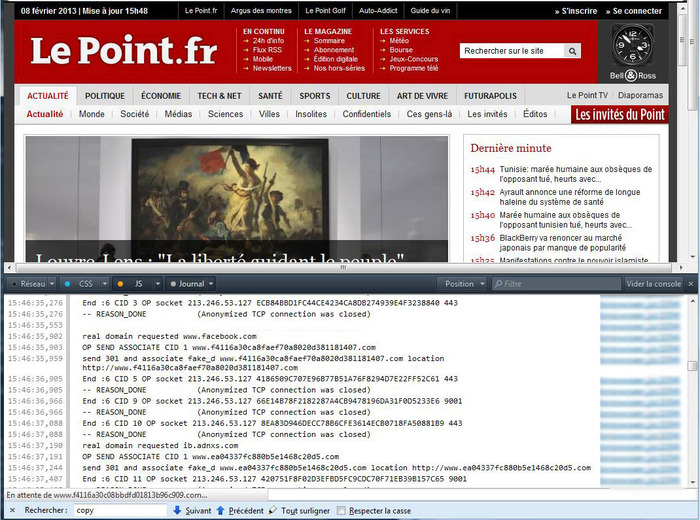Click the Le Point.fr logo
The width and height of the screenshot is (700, 520).
click(x=124, y=51)
